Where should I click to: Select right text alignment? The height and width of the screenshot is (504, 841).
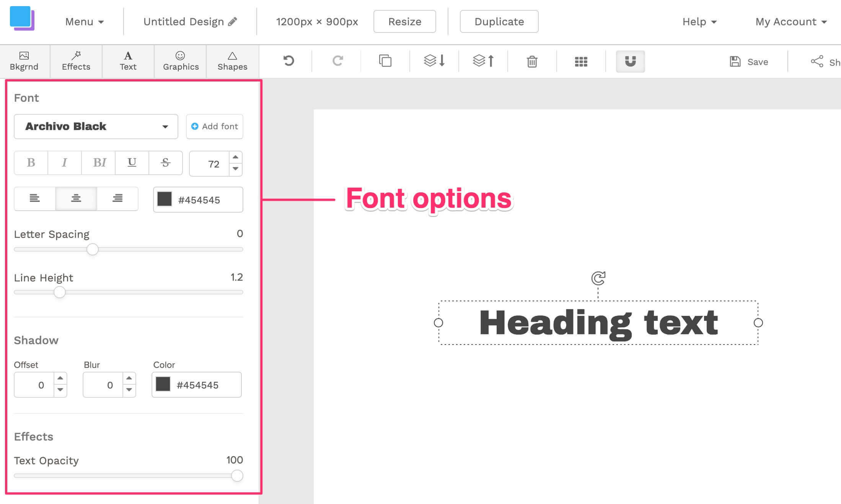coord(117,198)
